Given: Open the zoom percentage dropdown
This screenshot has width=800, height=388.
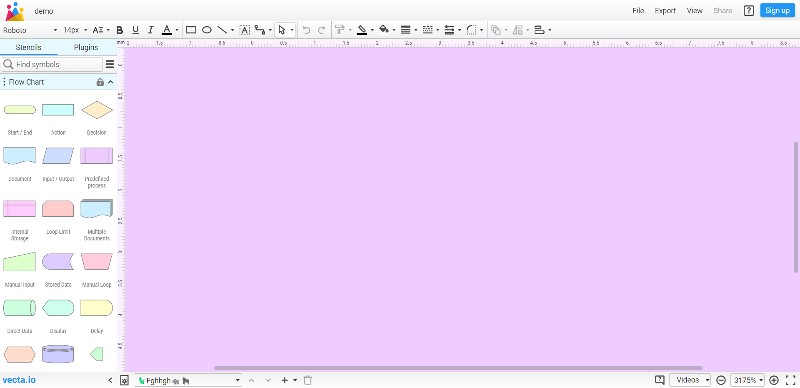Looking at the screenshot, I should [x=747, y=380].
